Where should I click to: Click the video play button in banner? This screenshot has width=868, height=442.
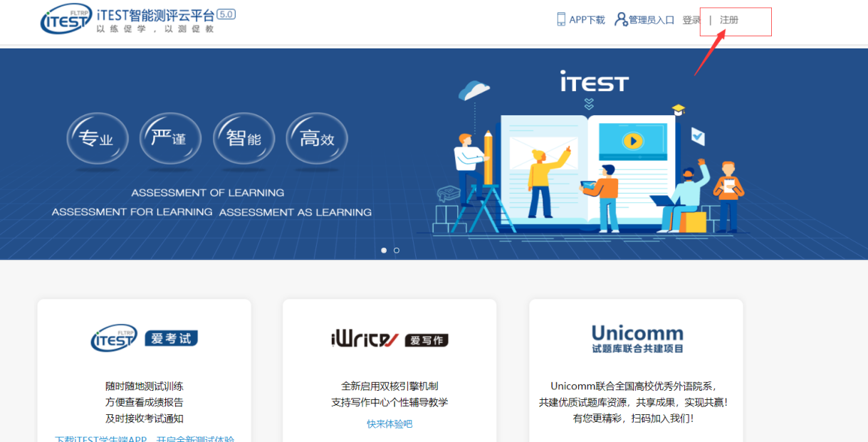coord(632,141)
